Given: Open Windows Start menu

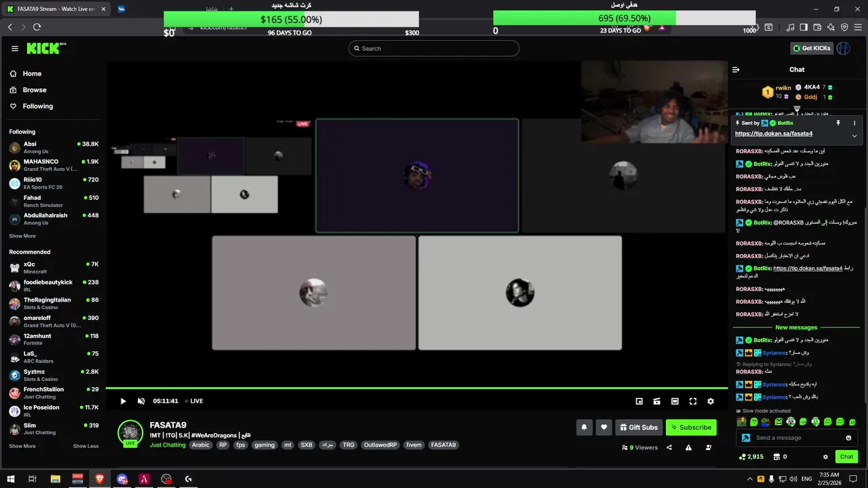Looking at the screenshot, I should click(x=11, y=479).
